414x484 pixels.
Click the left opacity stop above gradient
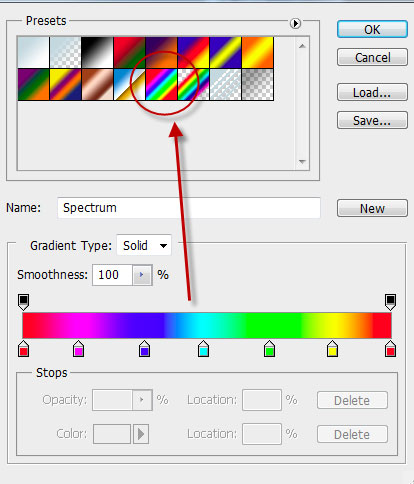[x=23, y=302]
